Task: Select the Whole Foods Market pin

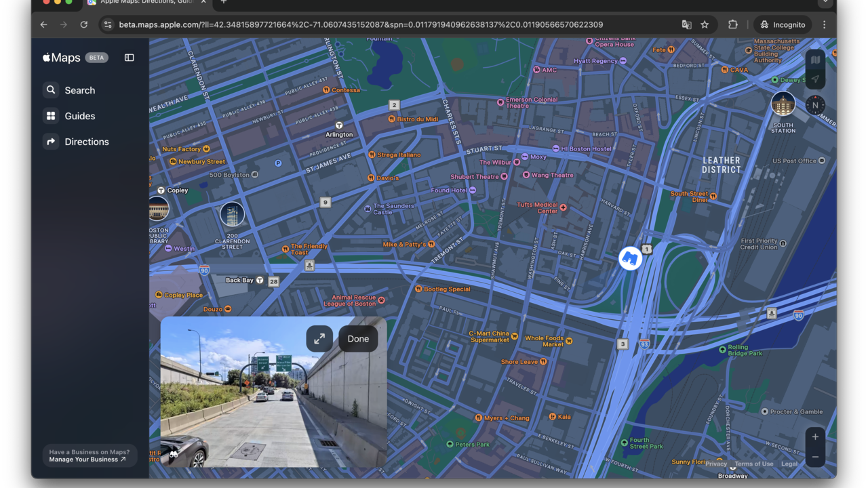Action: coord(569,341)
